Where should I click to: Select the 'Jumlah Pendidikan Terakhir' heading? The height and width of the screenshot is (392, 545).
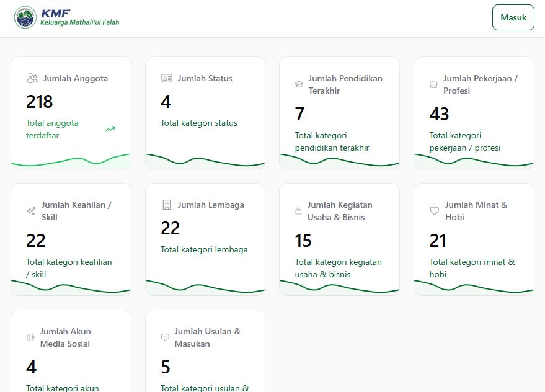[345, 84]
